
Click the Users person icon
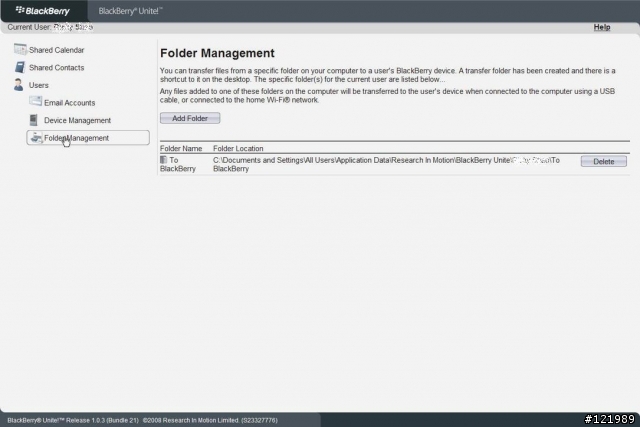(x=18, y=85)
